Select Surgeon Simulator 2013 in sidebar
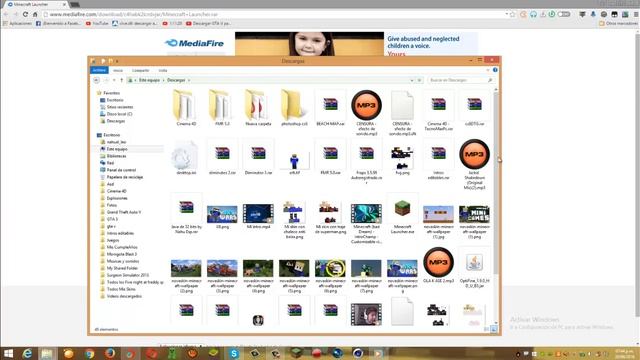Screen dimensions: 640x360 click(124, 275)
